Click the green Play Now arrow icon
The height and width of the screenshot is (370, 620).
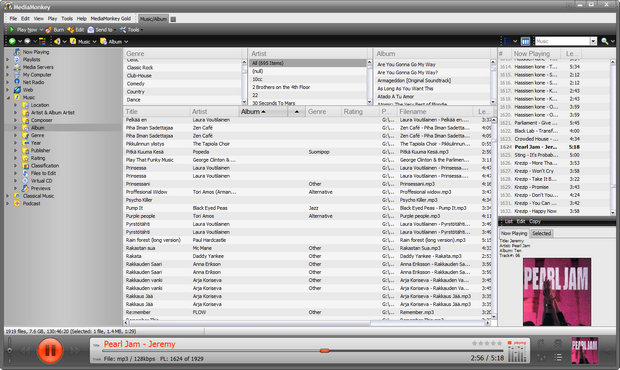coord(12,30)
